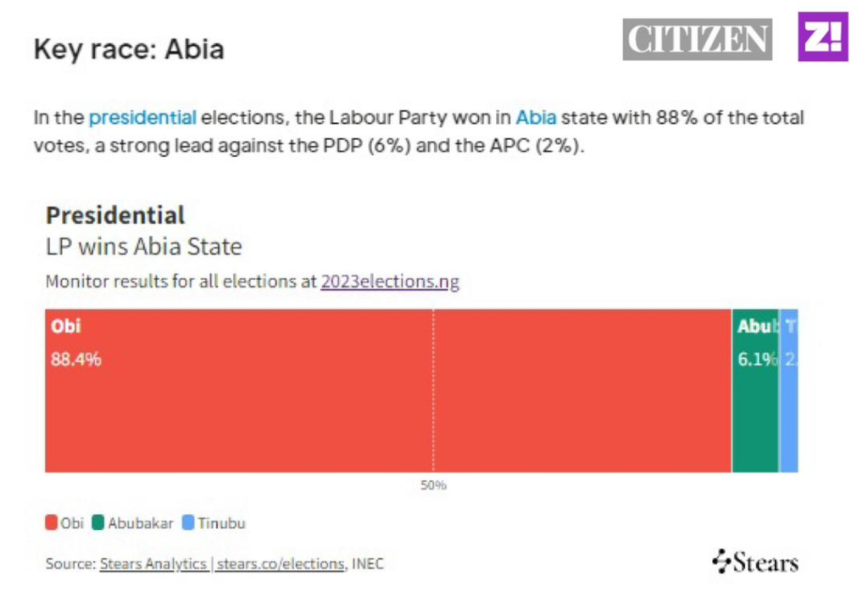This screenshot has width=868, height=592.
Task: Select the red Obi bar segment
Action: 387,407
